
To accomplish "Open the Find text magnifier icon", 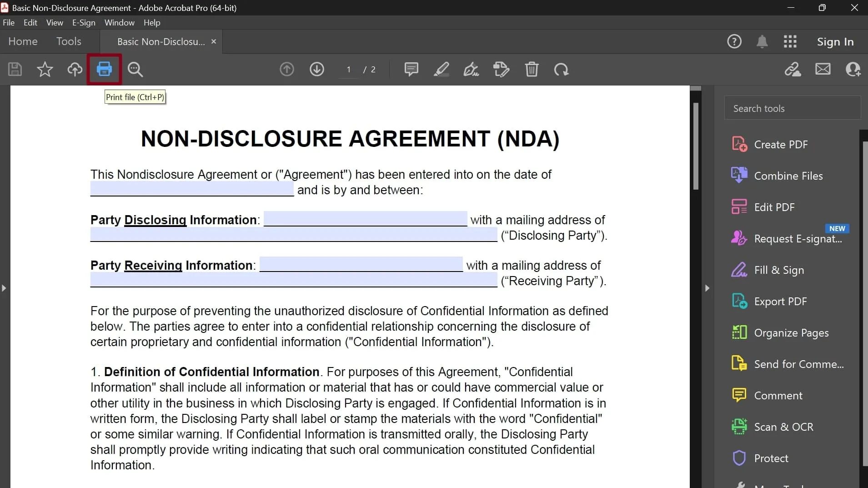I will pos(135,69).
